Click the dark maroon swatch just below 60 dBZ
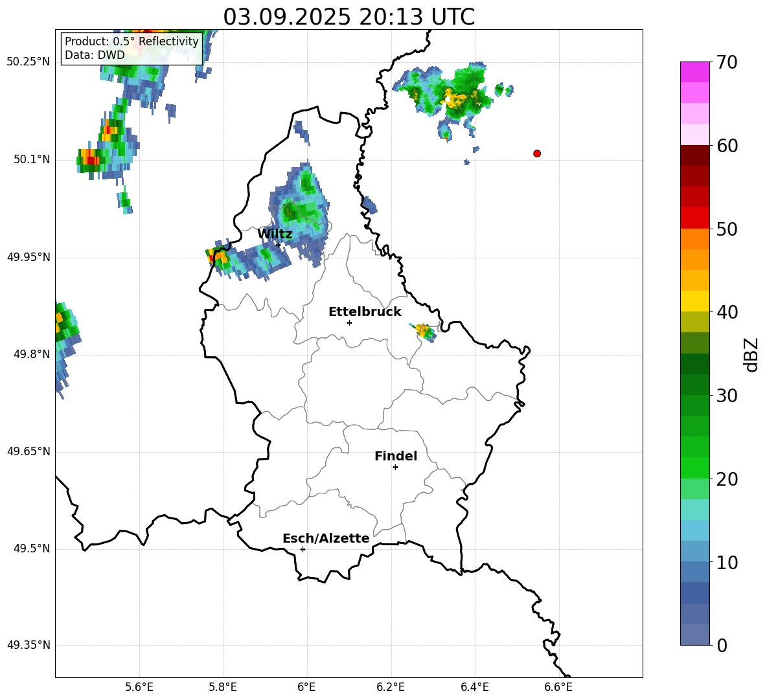 tap(695, 155)
